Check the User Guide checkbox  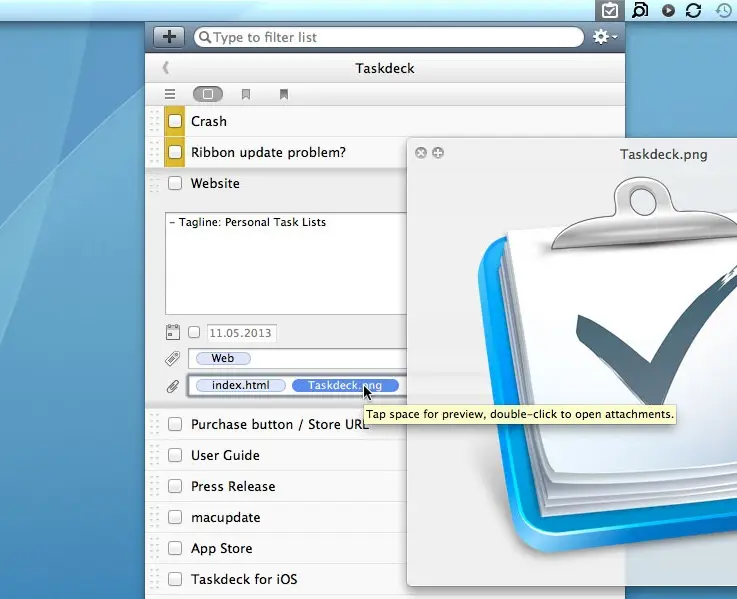[x=175, y=455]
